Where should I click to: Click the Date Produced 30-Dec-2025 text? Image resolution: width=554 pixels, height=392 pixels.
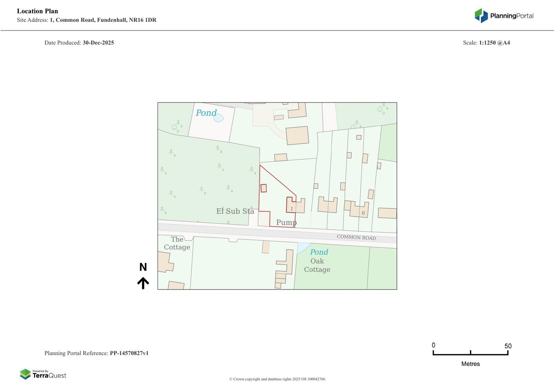tap(79, 43)
